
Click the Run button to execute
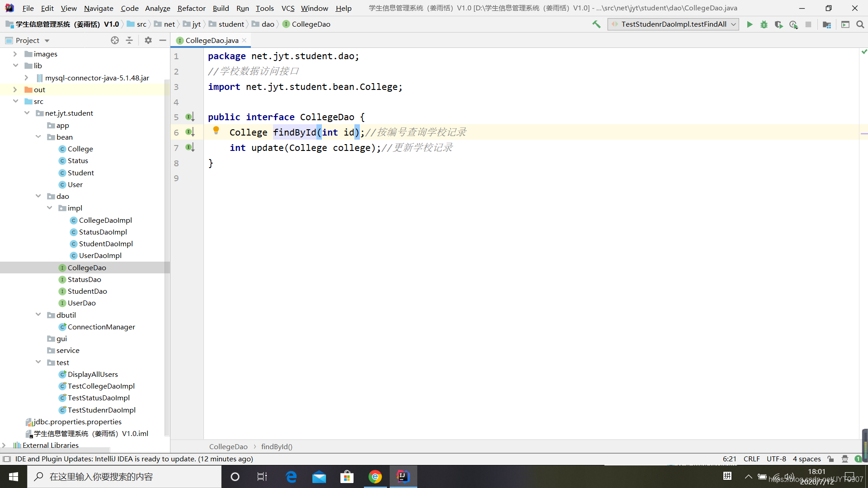(x=750, y=24)
